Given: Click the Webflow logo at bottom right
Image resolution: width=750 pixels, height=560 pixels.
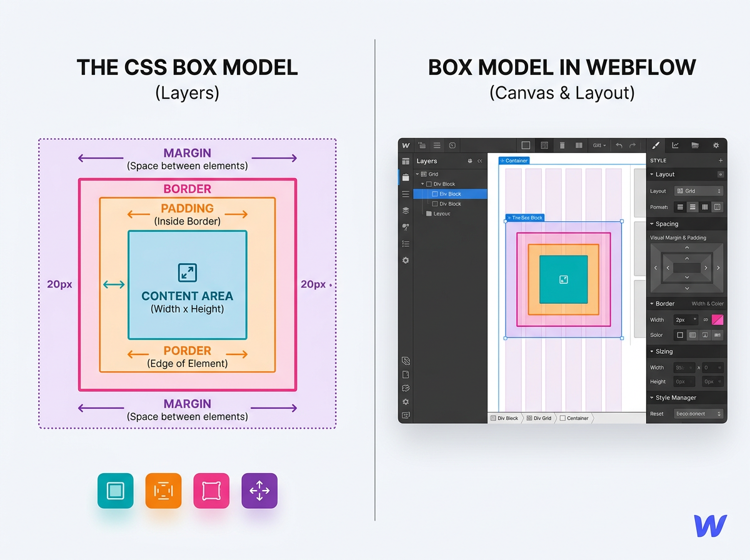Looking at the screenshot, I should [x=711, y=526].
